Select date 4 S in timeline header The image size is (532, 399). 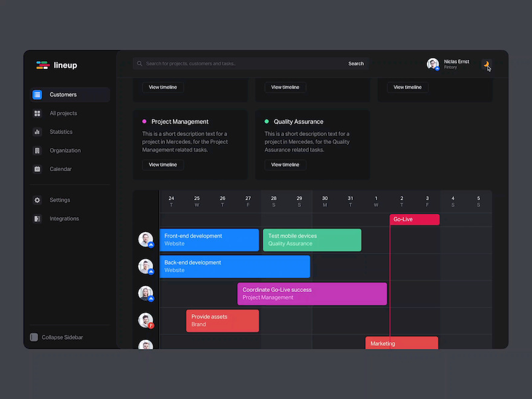coord(453,201)
